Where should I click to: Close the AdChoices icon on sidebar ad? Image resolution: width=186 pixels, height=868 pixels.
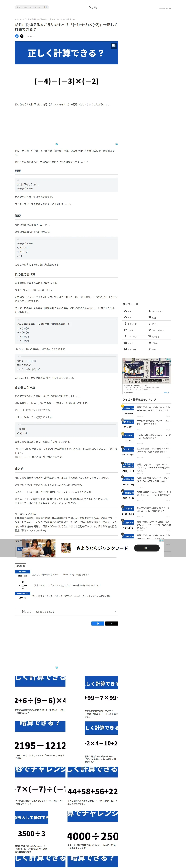coord(169,359)
